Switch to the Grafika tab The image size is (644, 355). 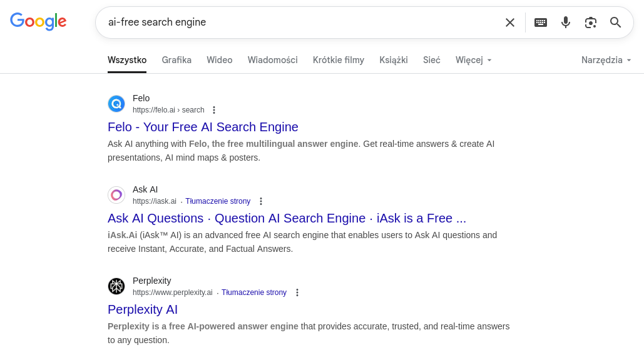[176, 60]
